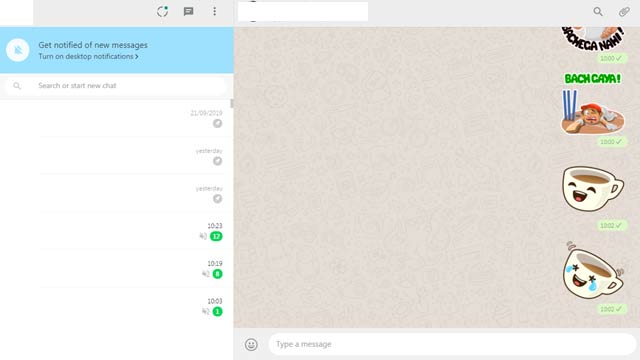Open the three-dot menu in sidebar header

[214, 11]
